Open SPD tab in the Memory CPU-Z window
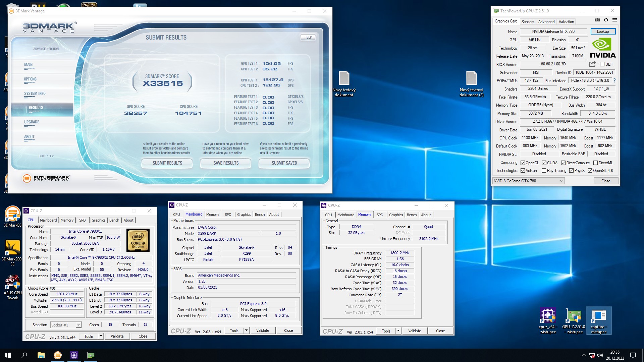 [x=380, y=215]
